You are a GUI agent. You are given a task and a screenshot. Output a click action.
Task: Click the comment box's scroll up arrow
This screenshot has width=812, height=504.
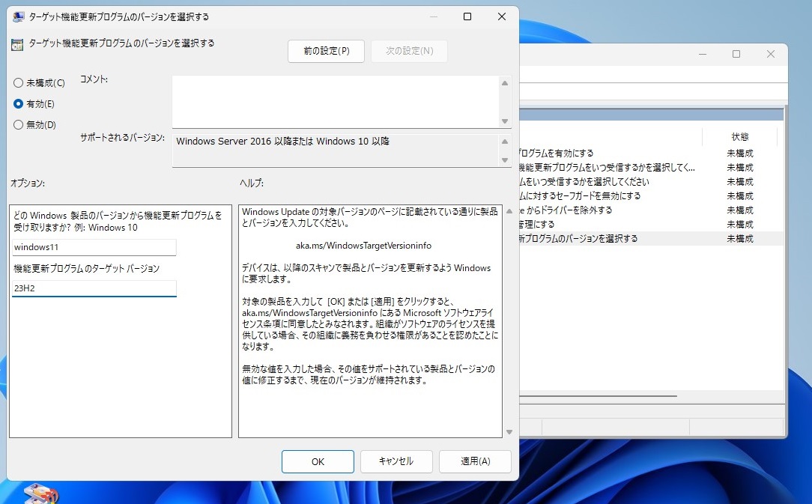505,84
